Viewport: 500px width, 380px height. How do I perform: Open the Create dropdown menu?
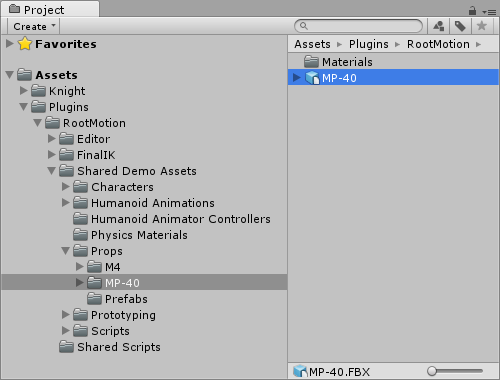(x=34, y=26)
